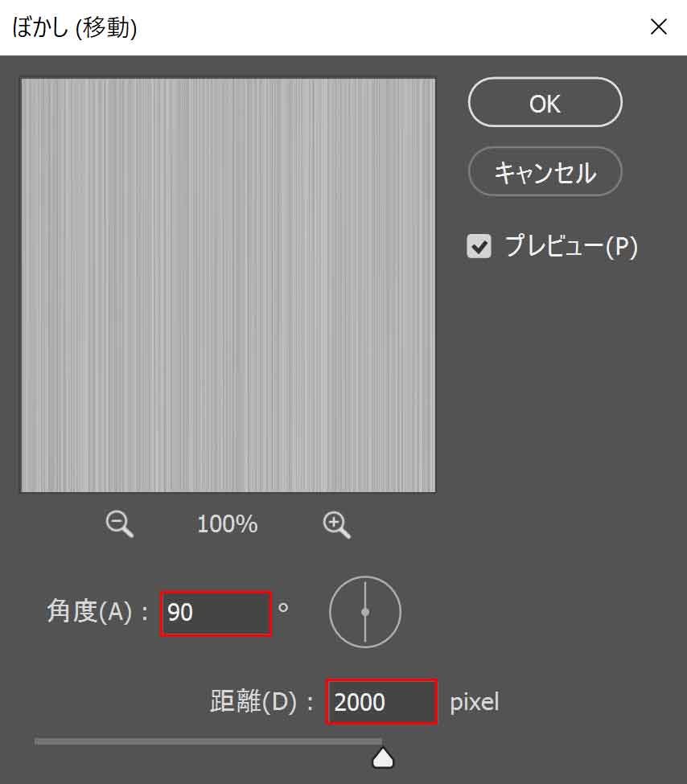Click the striped blur preview image
Viewport: 687px width, 784px height.
(228, 285)
